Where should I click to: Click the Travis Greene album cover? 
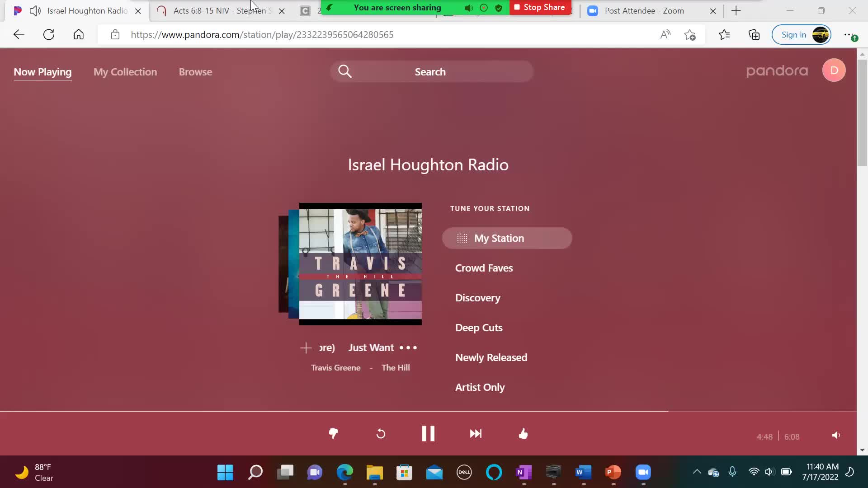(360, 264)
